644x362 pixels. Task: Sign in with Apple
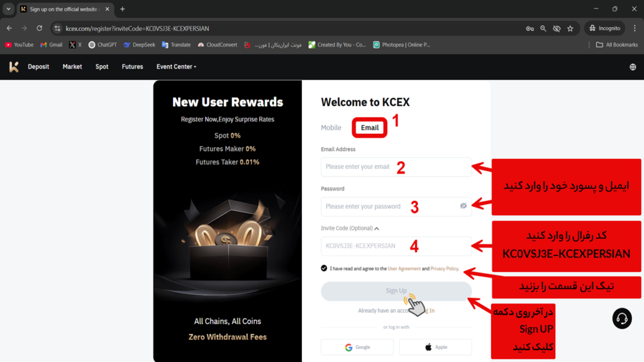click(435, 347)
